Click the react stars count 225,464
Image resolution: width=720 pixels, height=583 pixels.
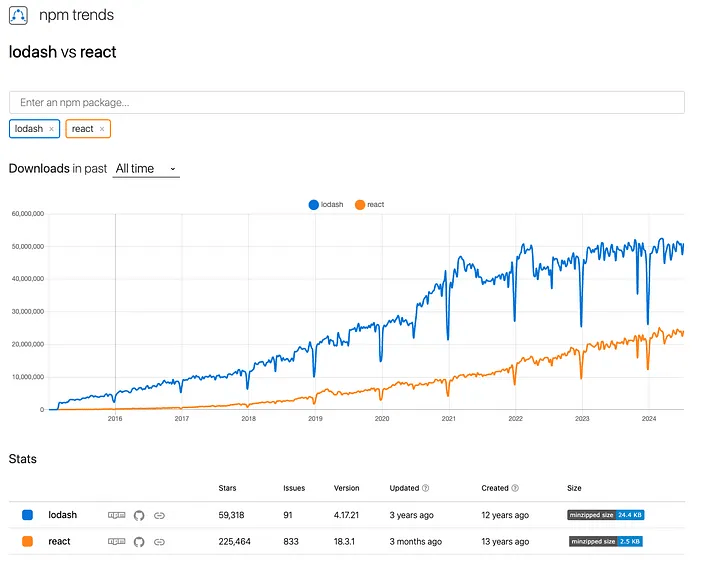[x=235, y=541]
